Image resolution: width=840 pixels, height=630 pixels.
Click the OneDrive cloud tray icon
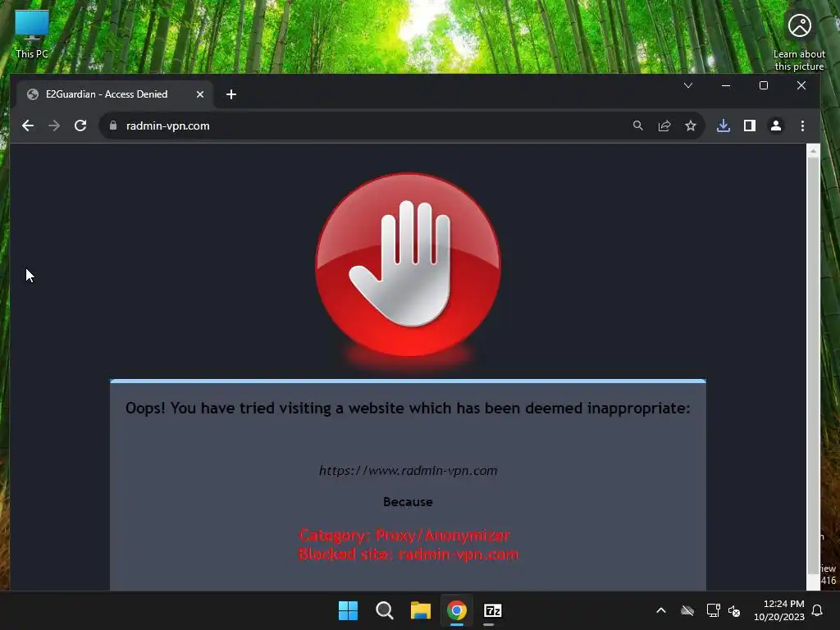(687, 610)
